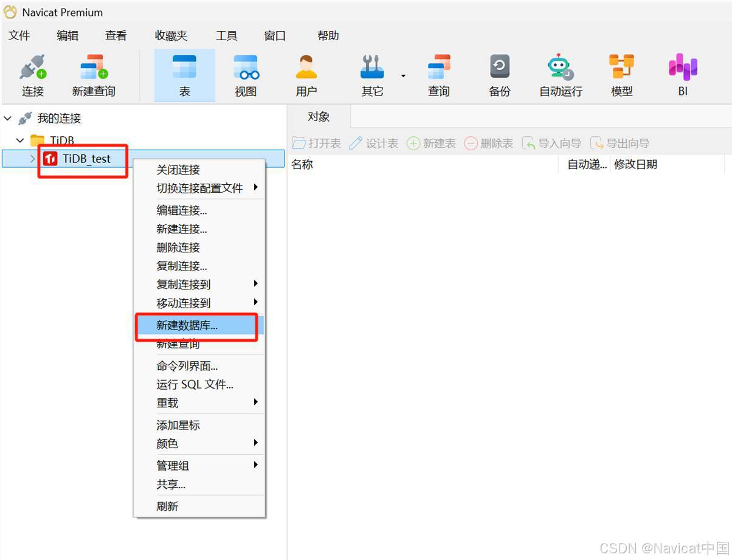
Task: Open the 查看 menu
Action: click(x=116, y=36)
